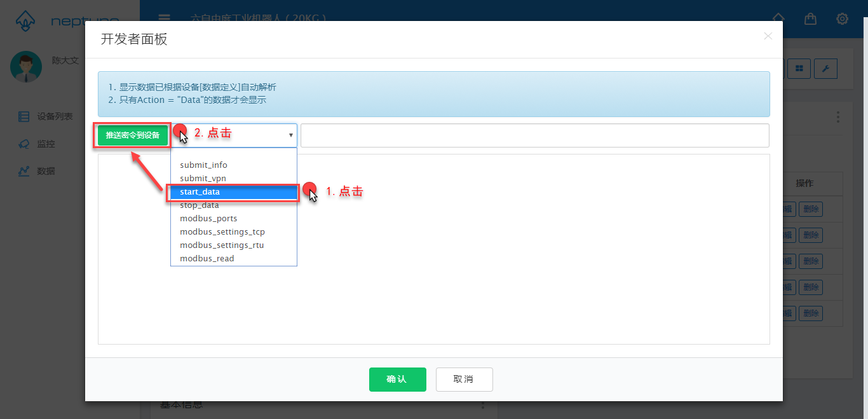Choose stop_data in the command list
This screenshot has width=868, height=419.
tap(200, 205)
